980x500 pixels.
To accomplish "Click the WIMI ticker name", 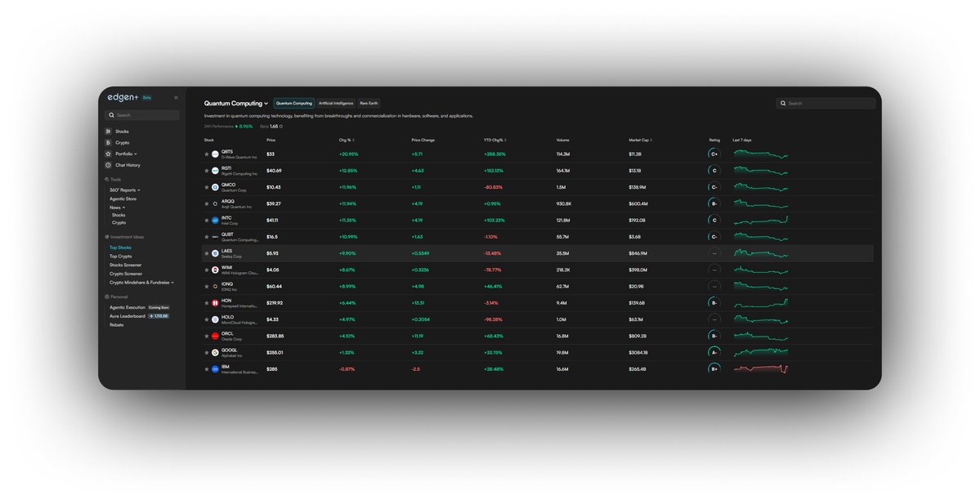I will 227,267.
